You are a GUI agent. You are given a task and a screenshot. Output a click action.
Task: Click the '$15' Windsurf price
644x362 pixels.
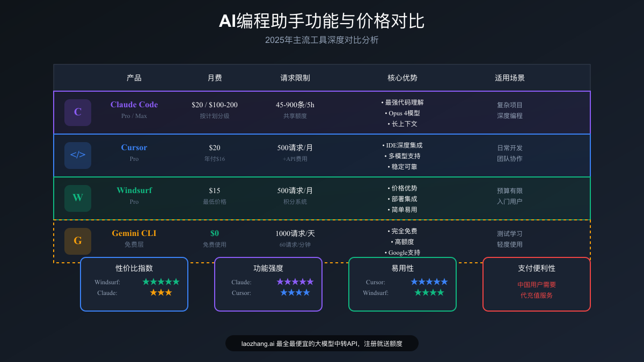tap(215, 191)
